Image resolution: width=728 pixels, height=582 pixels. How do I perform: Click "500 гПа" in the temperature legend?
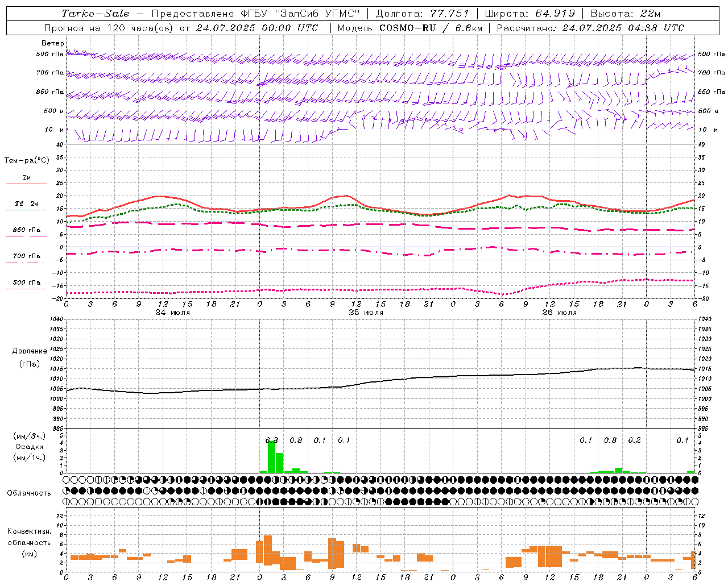[x=27, y=282]
